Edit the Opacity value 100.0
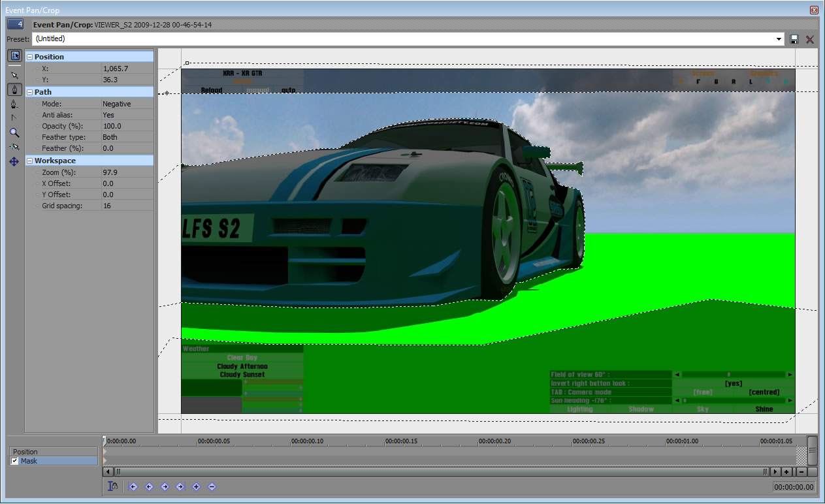 point(127,126)
